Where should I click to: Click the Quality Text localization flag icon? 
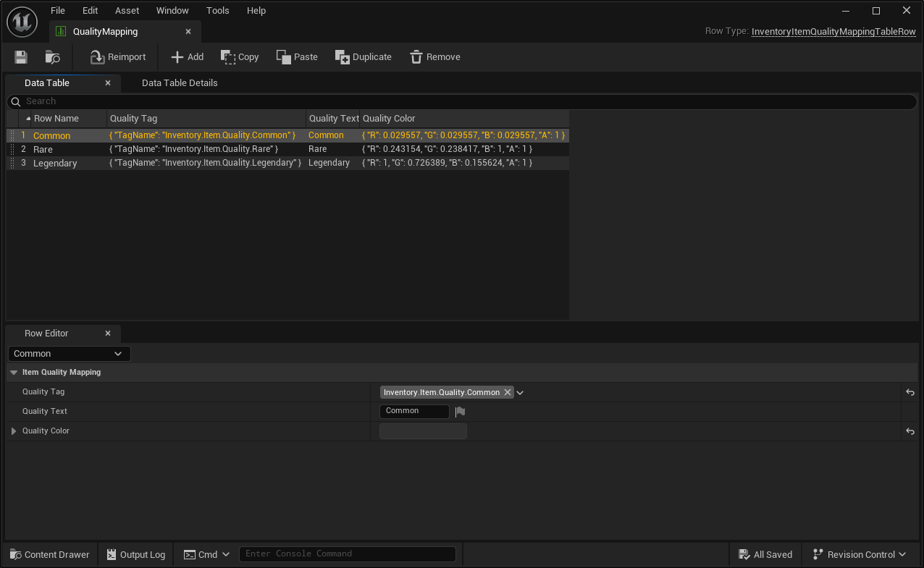(x=460, y=412)
